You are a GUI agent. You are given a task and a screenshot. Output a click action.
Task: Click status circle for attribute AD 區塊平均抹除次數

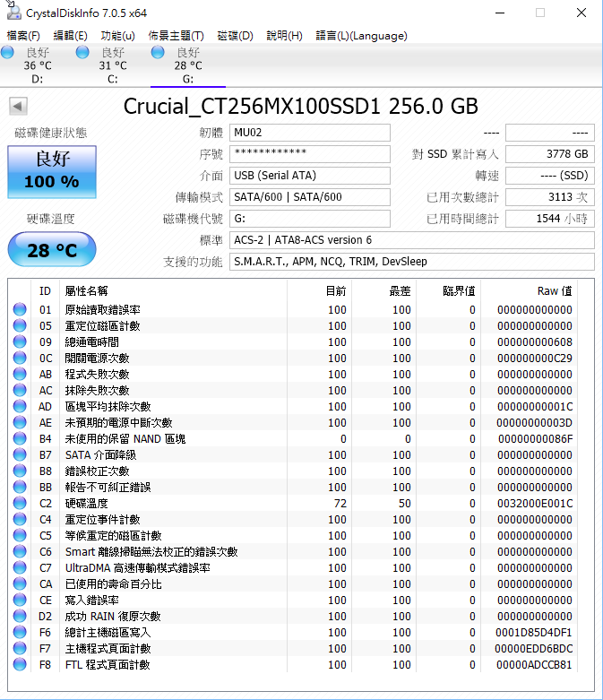coord(20,406)
